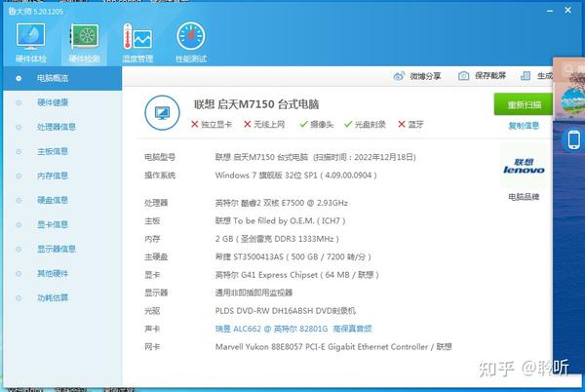Click the Windows 7 旗舰版 32位 SP1 value
The width and height of the screenshot is (585, 392).
[295, 176]
